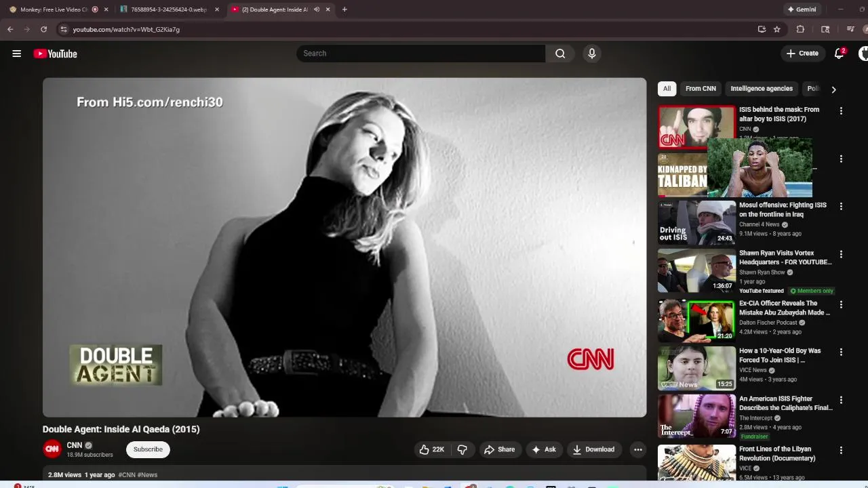Click the #CNN hashtag
Screen dimensions: 868x488
point(127,475)
